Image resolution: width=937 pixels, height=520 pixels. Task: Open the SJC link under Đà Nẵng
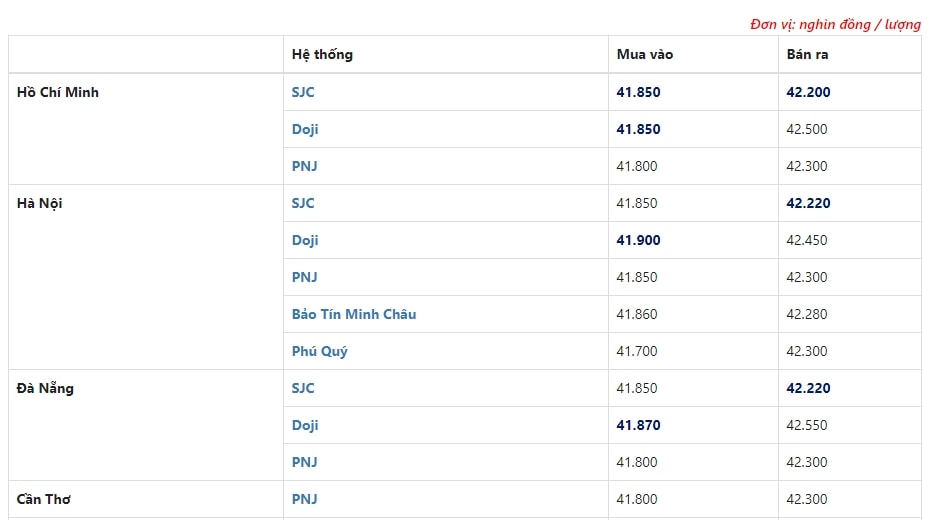303,389
